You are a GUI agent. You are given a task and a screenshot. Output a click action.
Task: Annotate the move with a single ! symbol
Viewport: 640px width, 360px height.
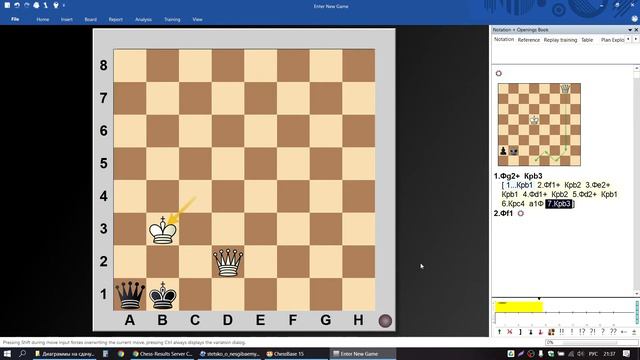point(572,332)
